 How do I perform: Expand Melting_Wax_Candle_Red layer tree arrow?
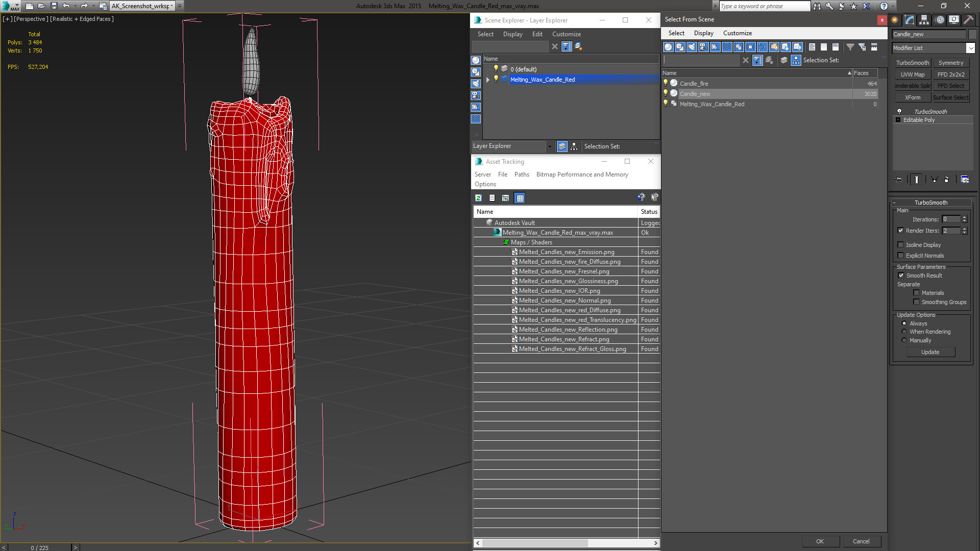coord(488,80)
